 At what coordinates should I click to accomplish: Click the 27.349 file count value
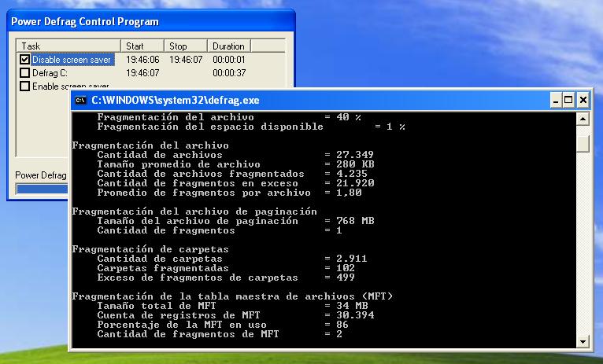[x=355, y=155]
